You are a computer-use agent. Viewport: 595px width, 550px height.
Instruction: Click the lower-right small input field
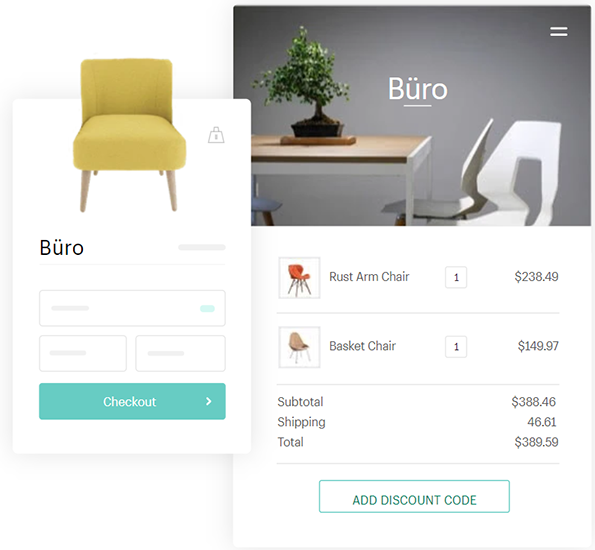[x=180, y=353]
